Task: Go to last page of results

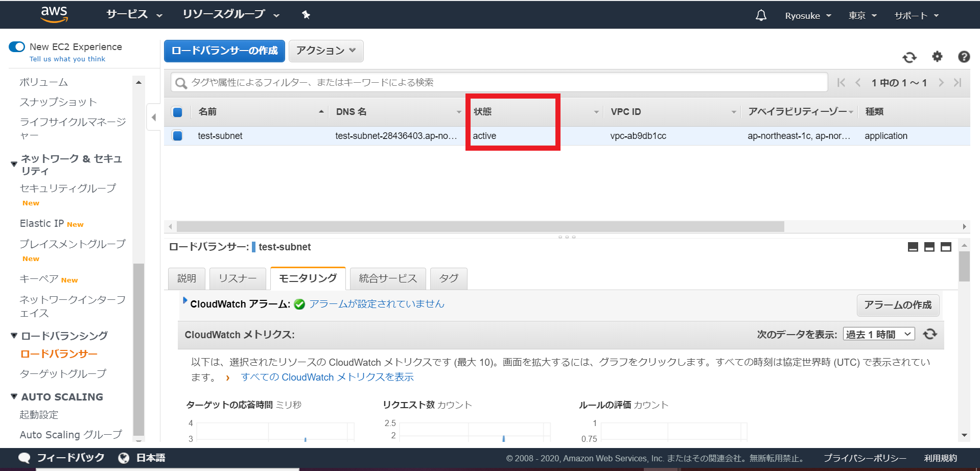Action: 958,83
